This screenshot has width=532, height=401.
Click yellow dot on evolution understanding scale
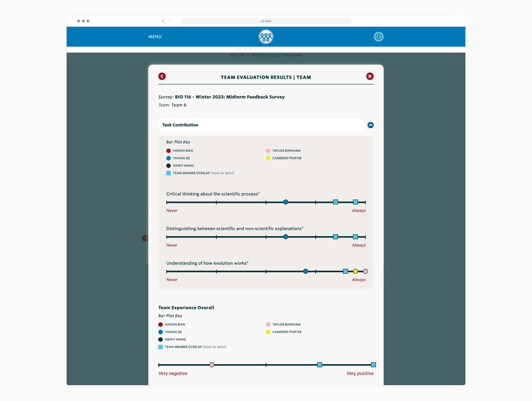click(x=355, y=271)
